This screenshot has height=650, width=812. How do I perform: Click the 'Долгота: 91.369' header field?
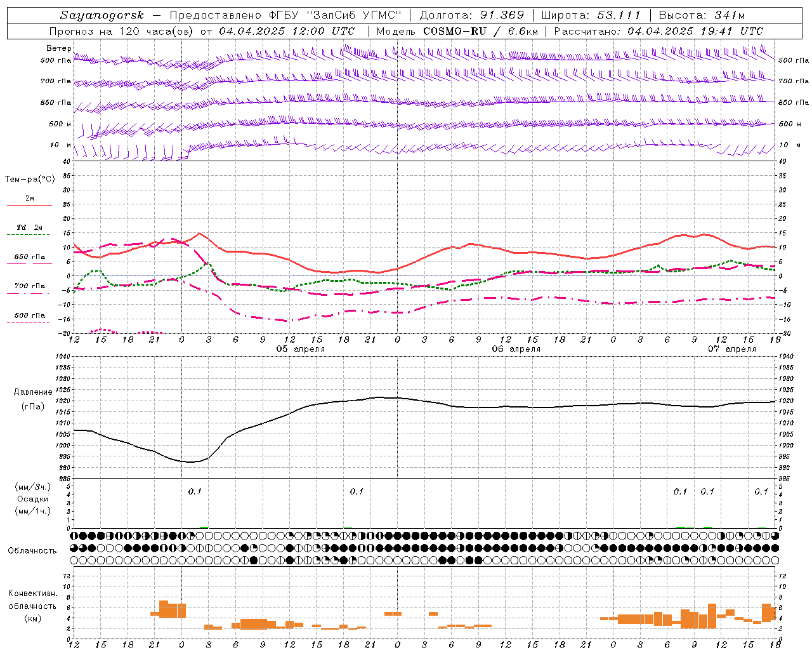click(x=472, y=15)
